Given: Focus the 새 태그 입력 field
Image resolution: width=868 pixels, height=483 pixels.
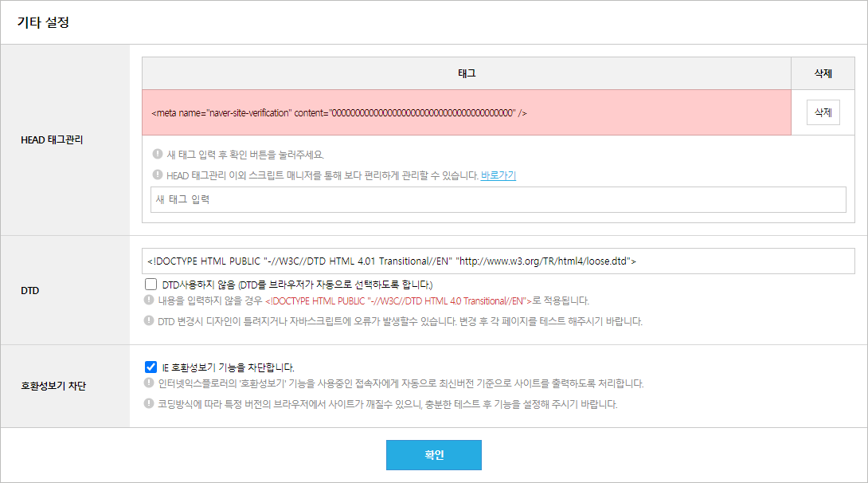Looking at the screenshot, I should pos(499,199).
